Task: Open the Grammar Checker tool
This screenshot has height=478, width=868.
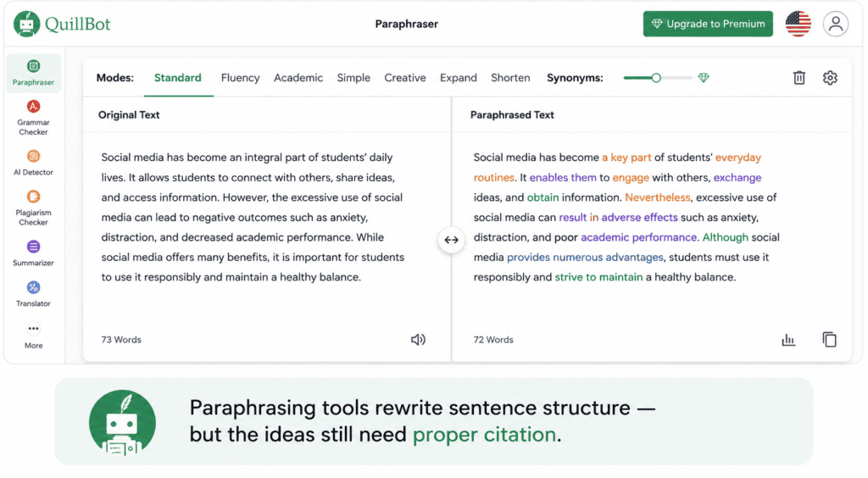Action: point(33,118)
